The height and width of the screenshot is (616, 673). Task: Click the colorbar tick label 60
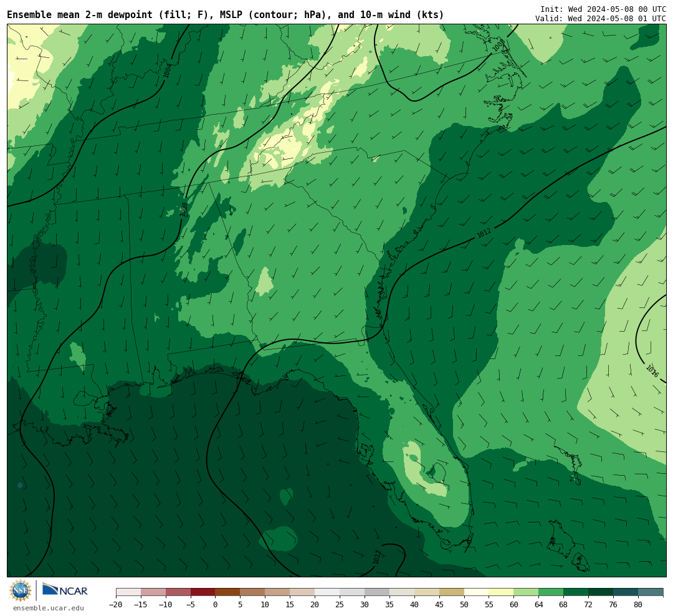pos(513,604)
